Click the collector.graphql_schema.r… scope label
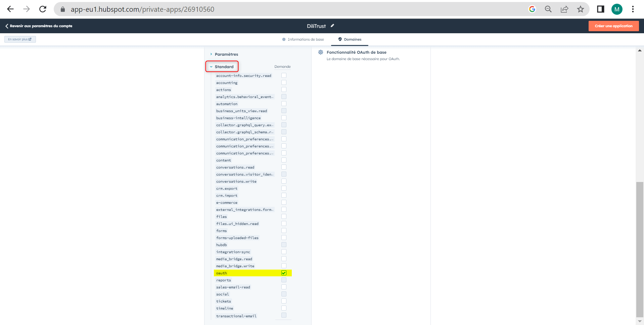 [x=245, y=132]
